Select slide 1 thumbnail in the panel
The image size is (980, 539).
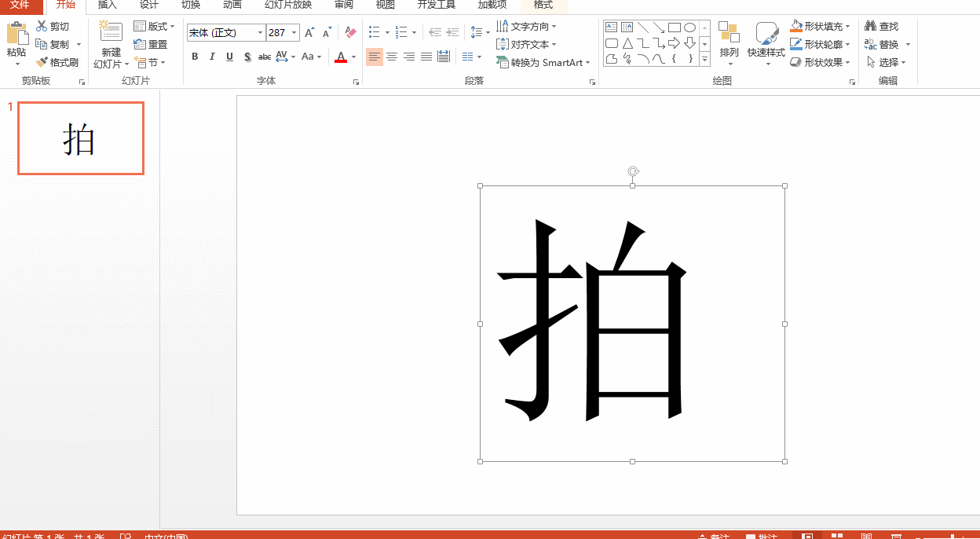point(81,138)
